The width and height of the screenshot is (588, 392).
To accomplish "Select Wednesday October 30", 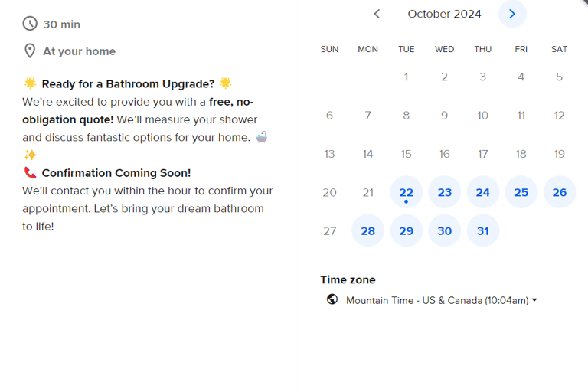I will pos(444,230).
